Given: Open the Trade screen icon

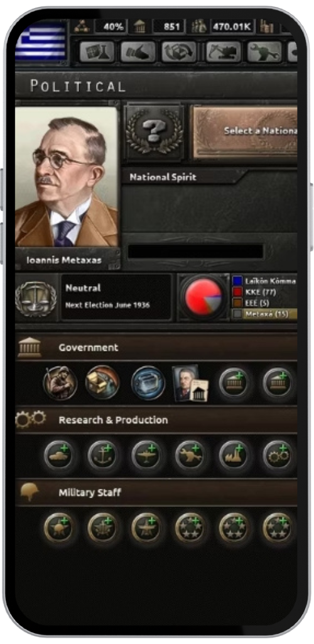Looking at the screenshot, I should 179,52.
